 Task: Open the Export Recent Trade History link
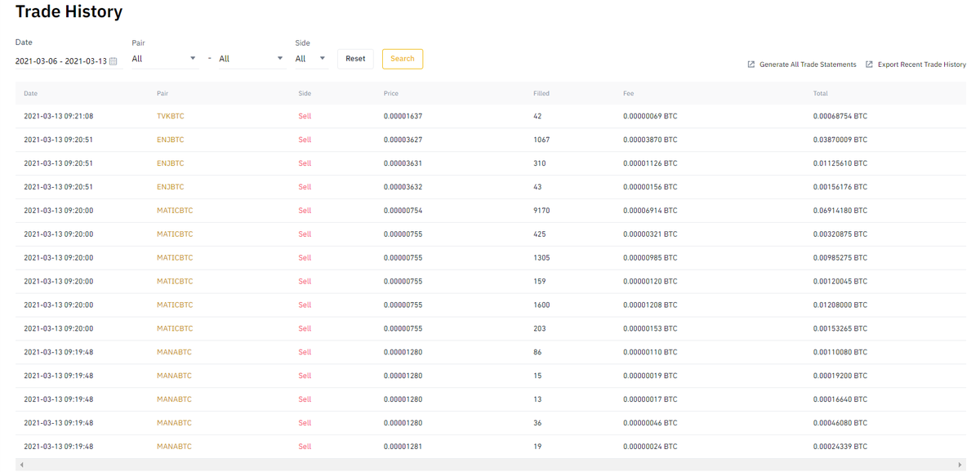pos(922,65)
